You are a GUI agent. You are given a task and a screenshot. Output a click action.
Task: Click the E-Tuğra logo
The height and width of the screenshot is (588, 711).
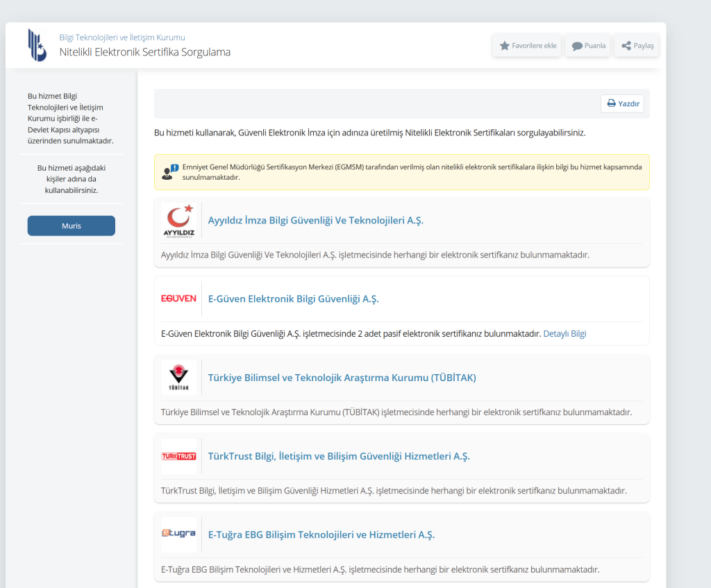pos(178,534)
